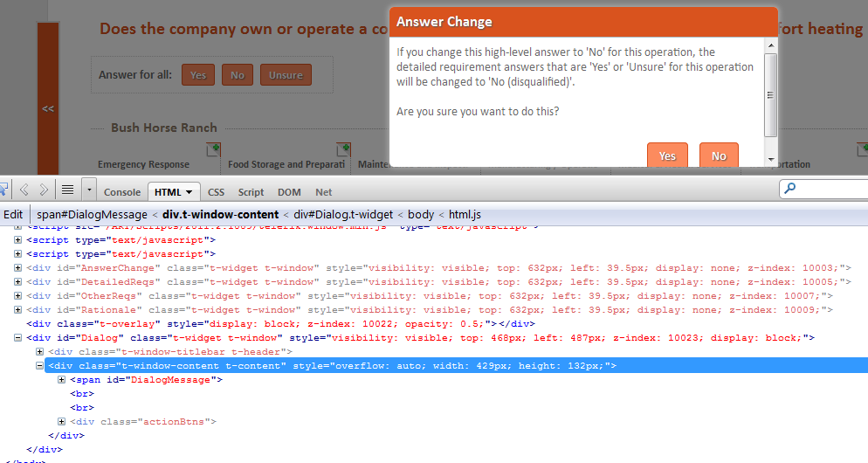868x463 pixels.
Task: Switch to the CSS tab
Action: coord(216,192)
